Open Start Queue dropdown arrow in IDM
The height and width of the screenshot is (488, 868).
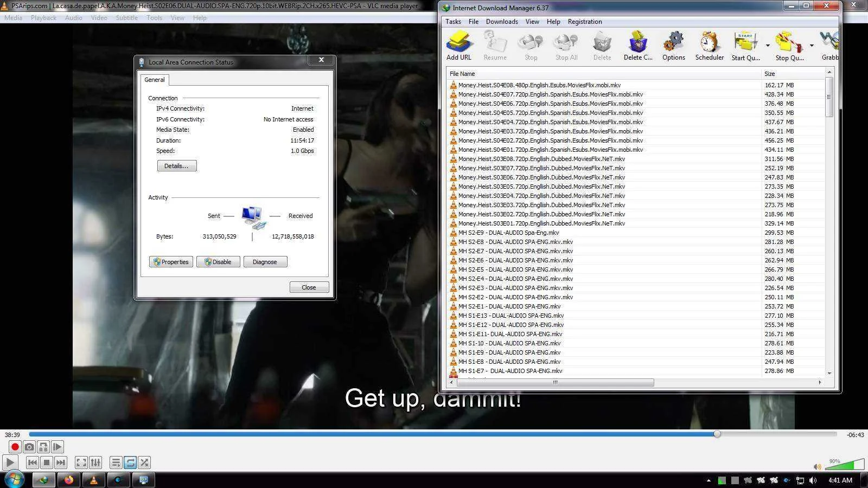pyautogui.click(x=768, y=46)
